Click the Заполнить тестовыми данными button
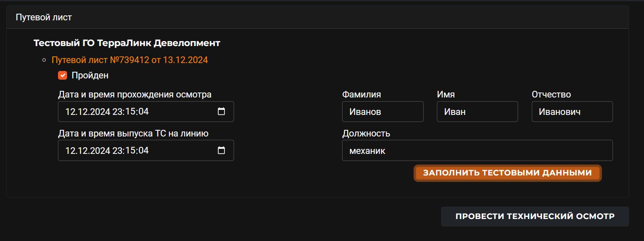 (507, 173)
